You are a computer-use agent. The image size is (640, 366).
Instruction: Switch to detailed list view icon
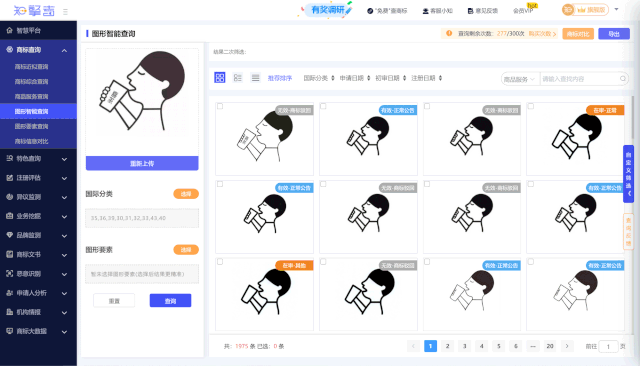click(x=238, y=78)
